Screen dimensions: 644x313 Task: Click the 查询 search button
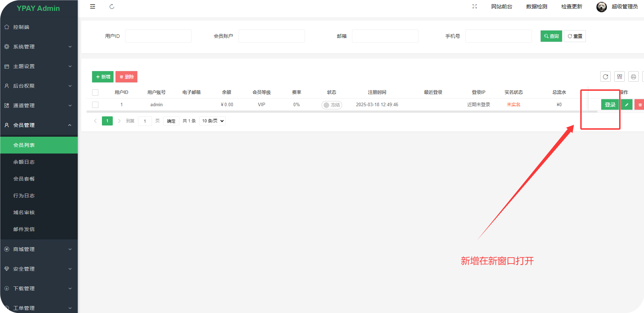[x=551, y=36]
